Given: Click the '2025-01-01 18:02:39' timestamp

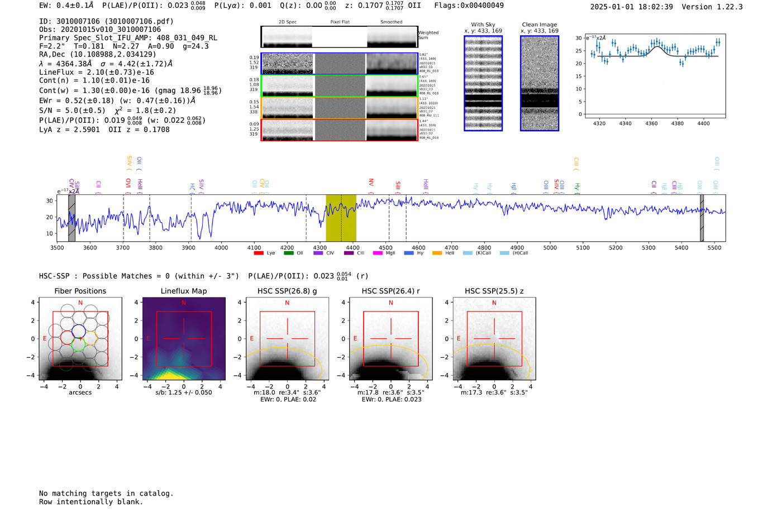Looking at the screenshot, I should pos(631,7).
